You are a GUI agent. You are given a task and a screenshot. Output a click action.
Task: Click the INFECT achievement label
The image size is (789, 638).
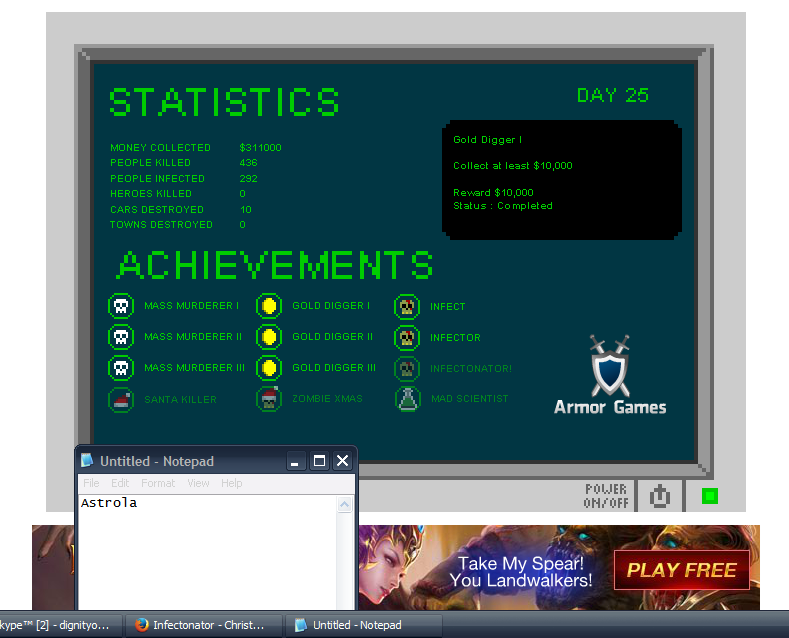pyautogui.click(x=448, y=306)
